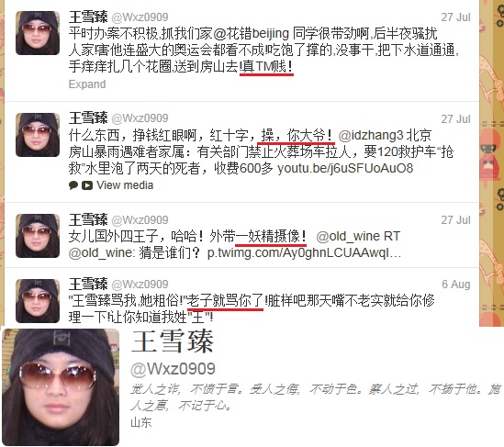The image size is (504, 447).
Task: Click the 王雪臻 name on second tweet
Action: click(88, 118)
